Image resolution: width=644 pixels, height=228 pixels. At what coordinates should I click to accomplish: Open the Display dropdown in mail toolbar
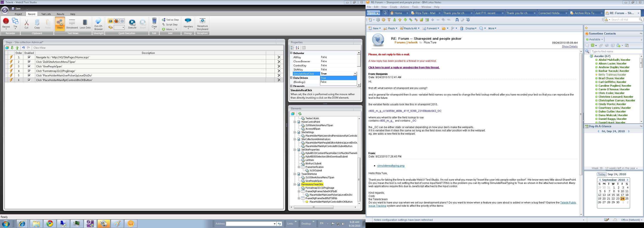(471, 28)
